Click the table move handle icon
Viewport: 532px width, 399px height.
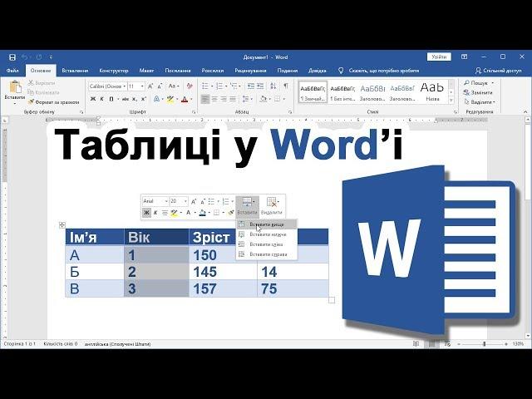(x=62, y=225)
